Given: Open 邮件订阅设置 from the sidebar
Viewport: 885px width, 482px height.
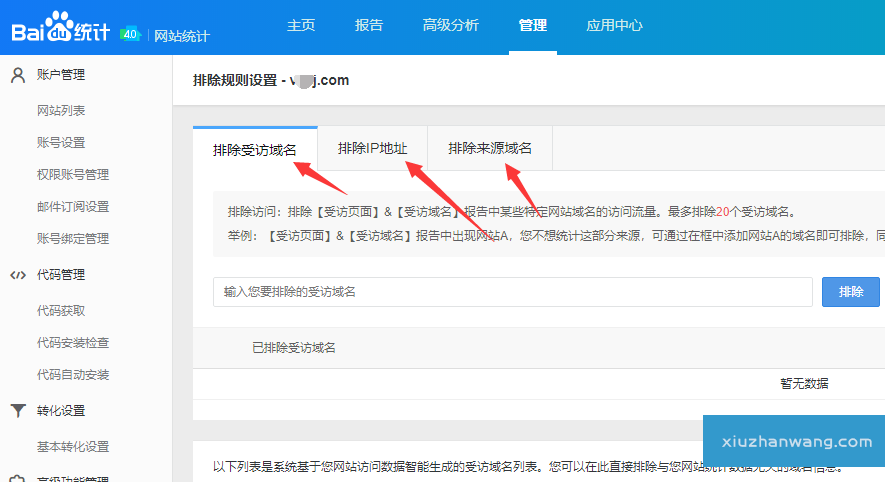Looking at the screenshot, I should (x=73, y=207).
